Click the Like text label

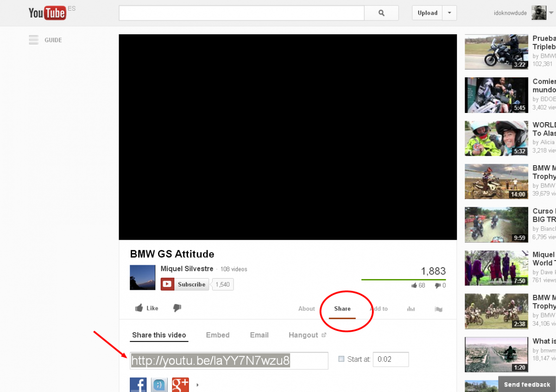pyautogui.click(x=152, y=308)
